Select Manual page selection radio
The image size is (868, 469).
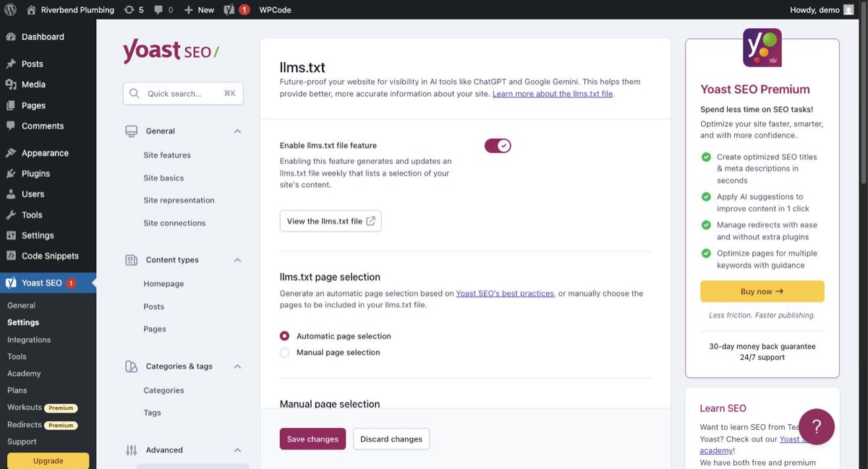pyautogui.click(x=284, y=353)
